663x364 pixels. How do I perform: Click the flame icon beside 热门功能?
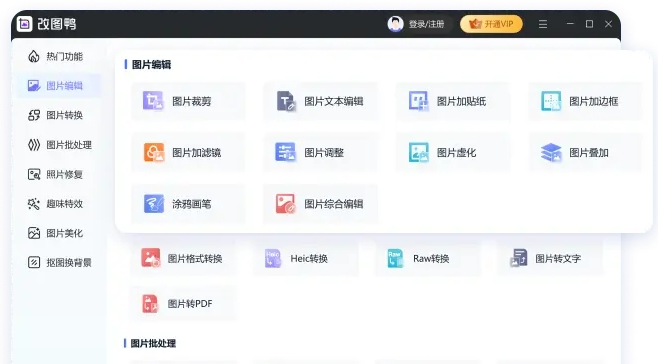pyautogui.click(x=34, y=56)
